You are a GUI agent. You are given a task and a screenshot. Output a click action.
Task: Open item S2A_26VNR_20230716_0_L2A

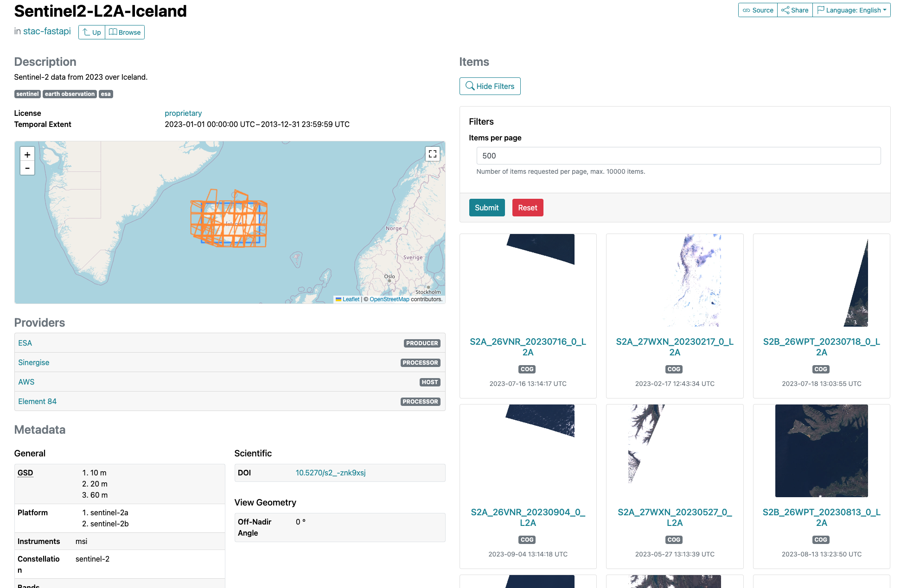(x=528, y=347)
